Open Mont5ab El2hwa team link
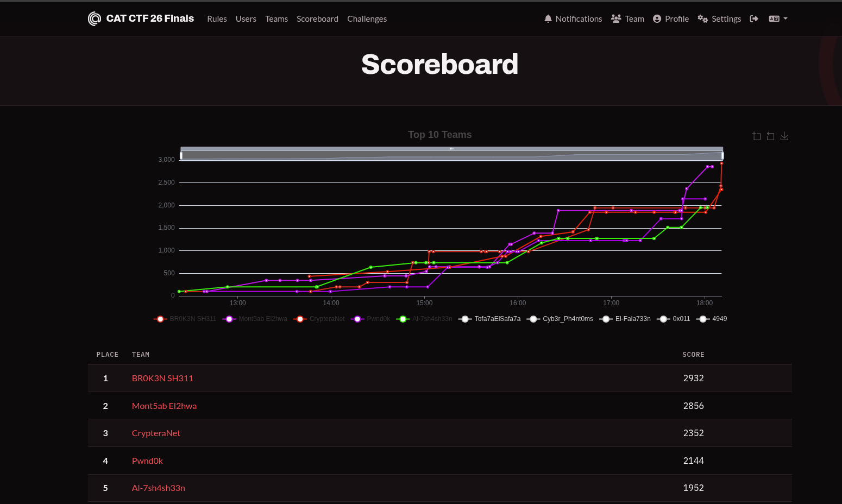This screenshot has width=842, height=504. [x=164, y=406]
